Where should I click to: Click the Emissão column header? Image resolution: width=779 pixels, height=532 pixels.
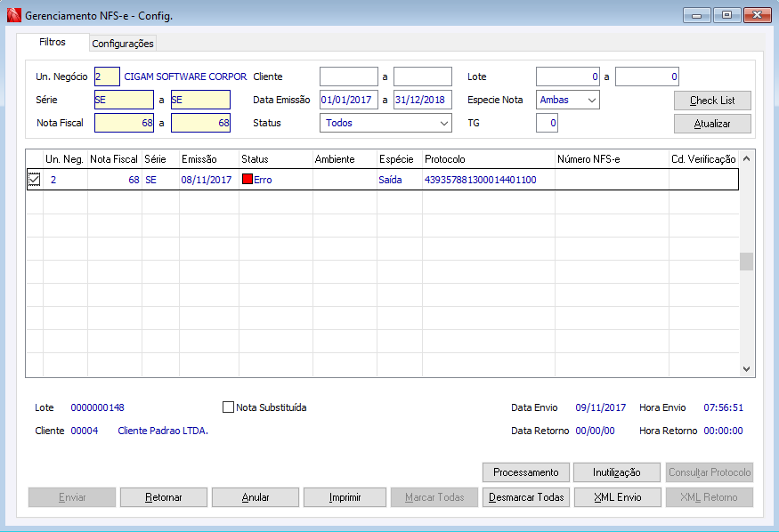pos(208,159)
